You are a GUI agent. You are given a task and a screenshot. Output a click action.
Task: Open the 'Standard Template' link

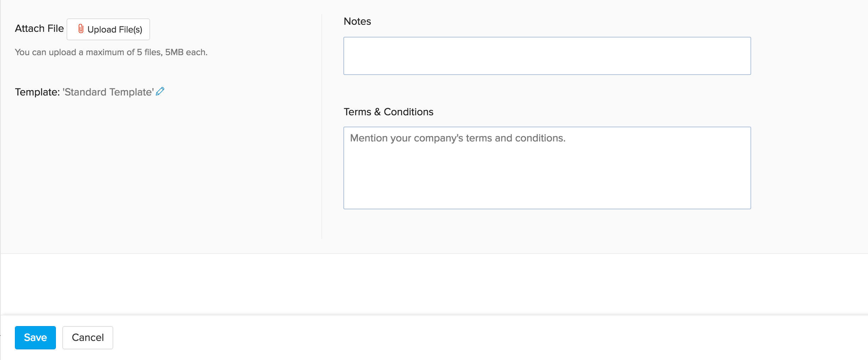107,92
